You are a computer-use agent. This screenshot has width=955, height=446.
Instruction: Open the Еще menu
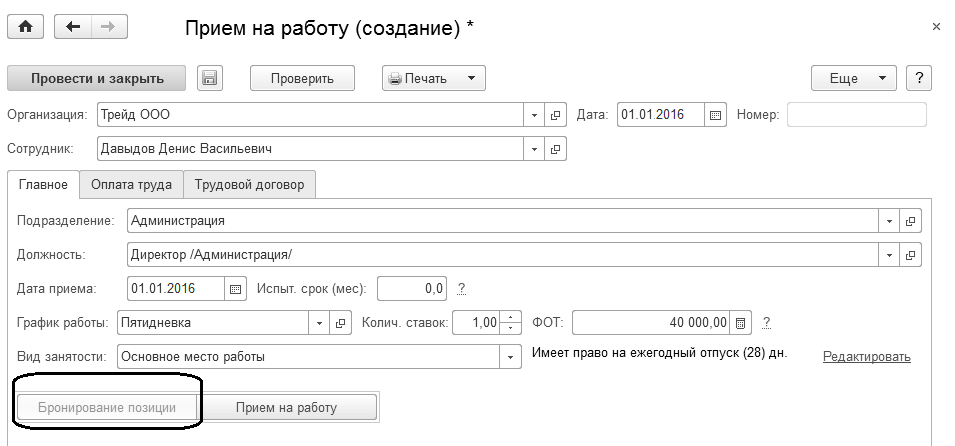click(x=853, y=78)
